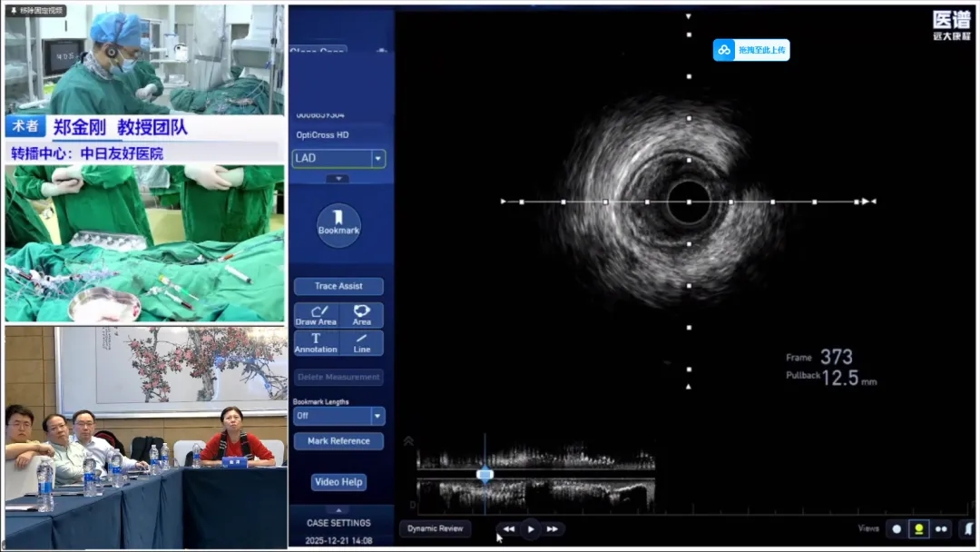The height and width of the screenshot is (552, 980).
Task: Play the IVUS pullback recording
Action: 531,528
